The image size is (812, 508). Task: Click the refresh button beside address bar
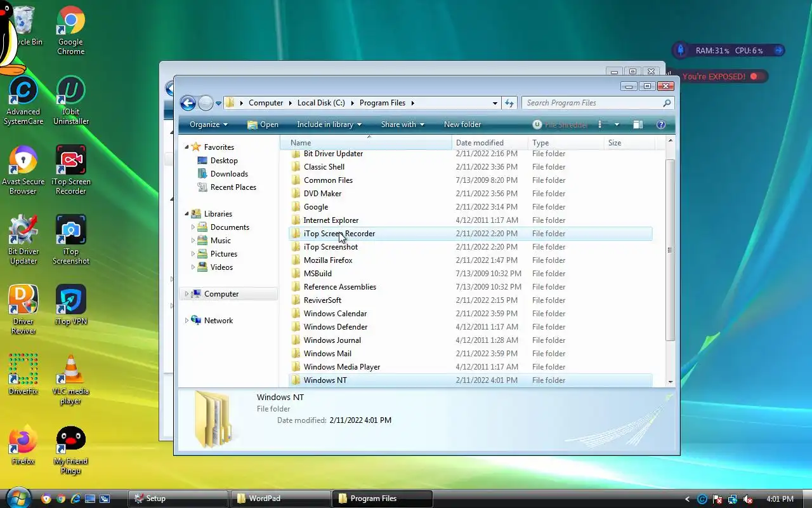tap(509, 103)
